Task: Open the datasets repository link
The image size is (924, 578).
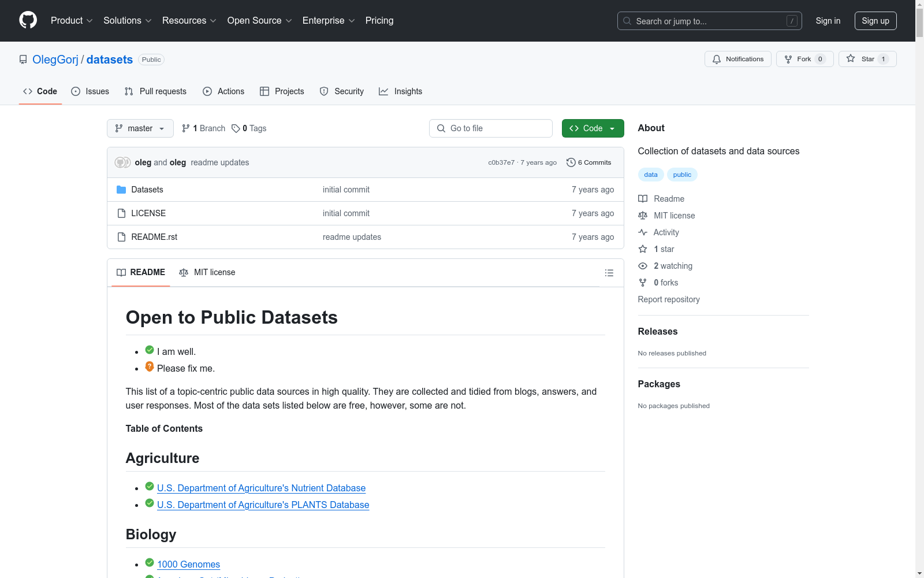Action: point(110,60)
